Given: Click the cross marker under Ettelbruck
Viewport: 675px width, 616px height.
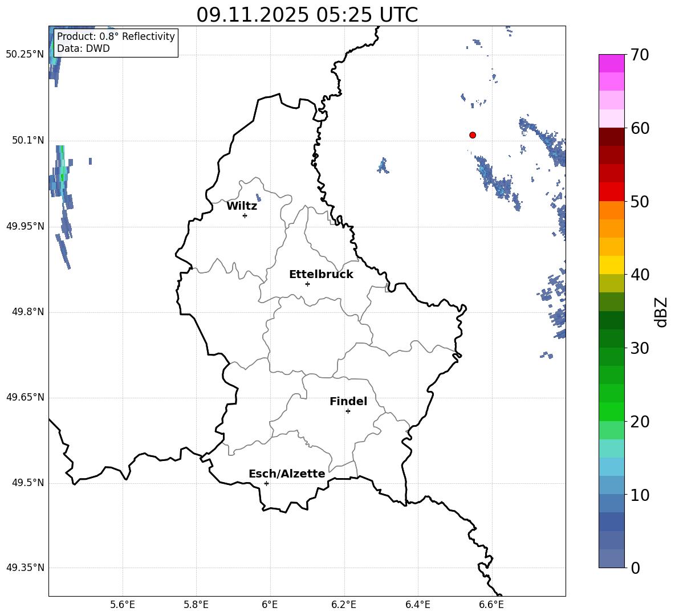Looking at the screenshot, I should [x=307, y=284].
